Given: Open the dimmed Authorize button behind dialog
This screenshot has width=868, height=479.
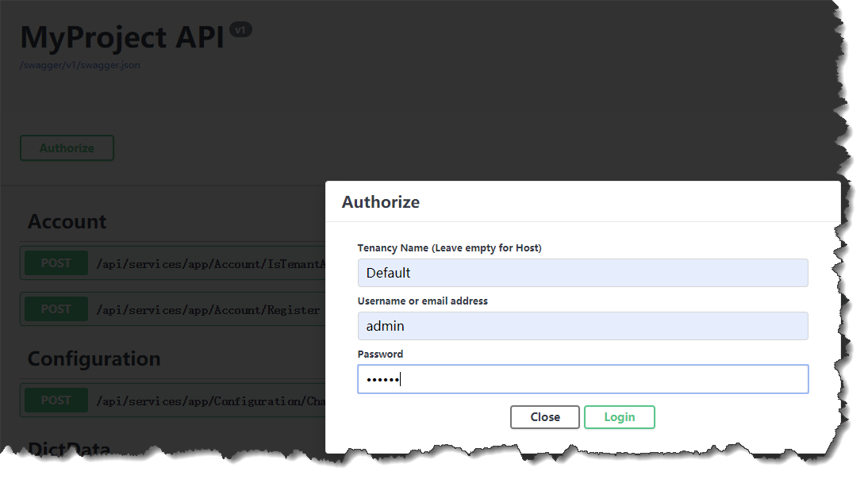Looking at the screenshot, I should pos(67,148).
